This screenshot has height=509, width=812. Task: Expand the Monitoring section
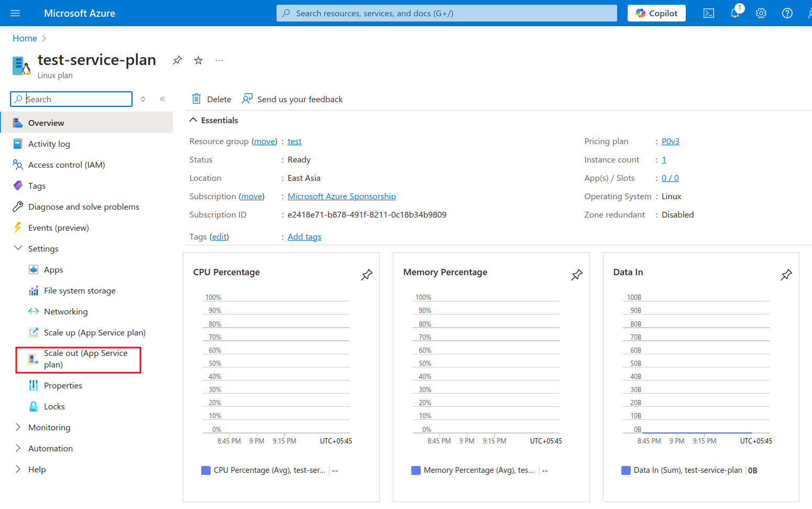(18, 427)
